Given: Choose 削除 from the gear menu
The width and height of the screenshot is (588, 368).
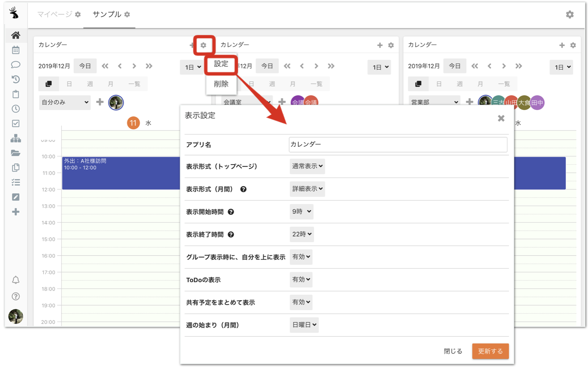Looking at the screenshot, I should (221, 84).
